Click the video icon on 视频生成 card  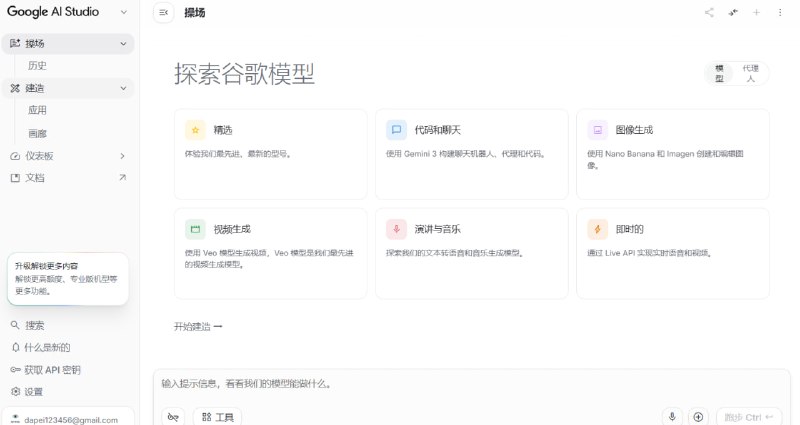(195, 229)
